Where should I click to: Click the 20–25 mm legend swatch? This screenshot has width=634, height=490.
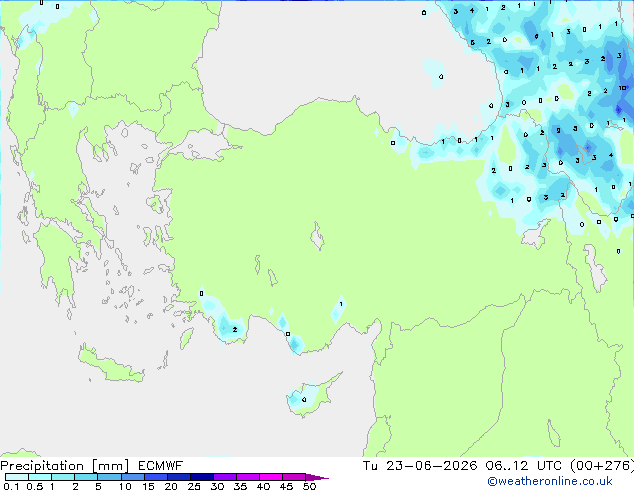point(179,477)
